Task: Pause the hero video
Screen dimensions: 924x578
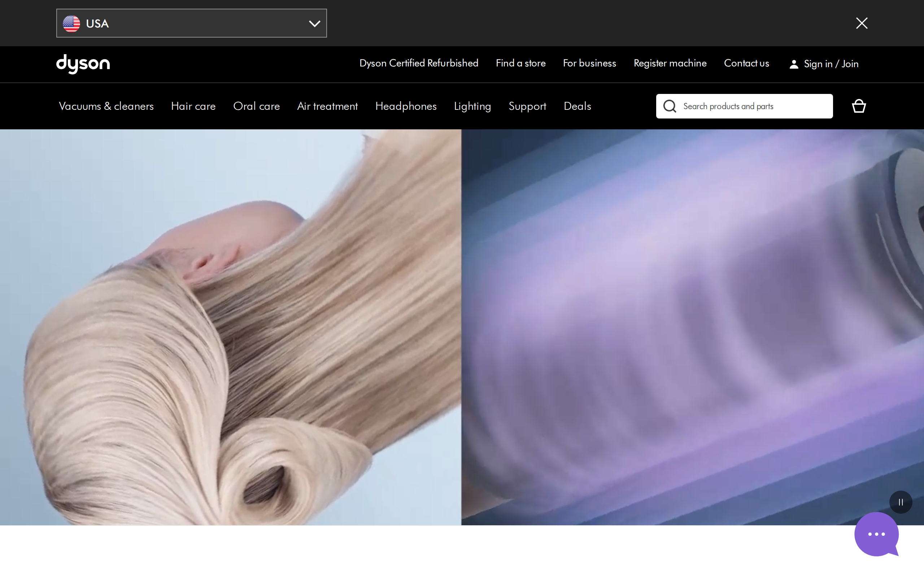Action: click(x=901, y=502)
